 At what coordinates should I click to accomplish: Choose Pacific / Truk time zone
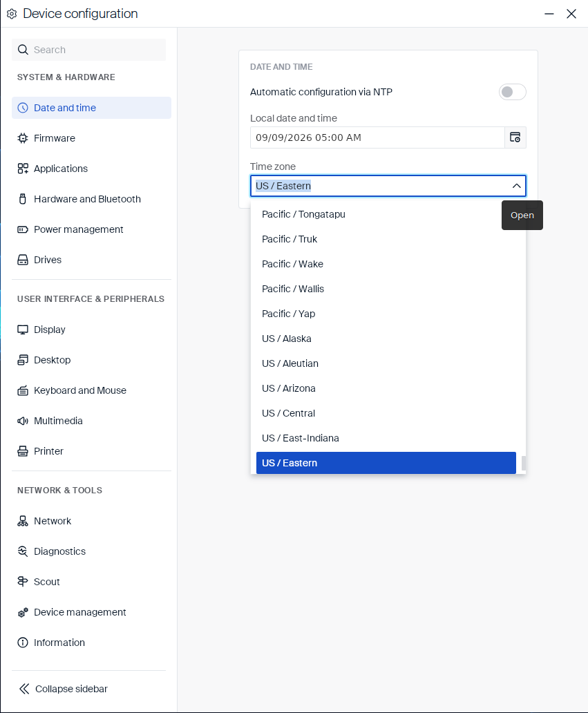coord(386,239)
